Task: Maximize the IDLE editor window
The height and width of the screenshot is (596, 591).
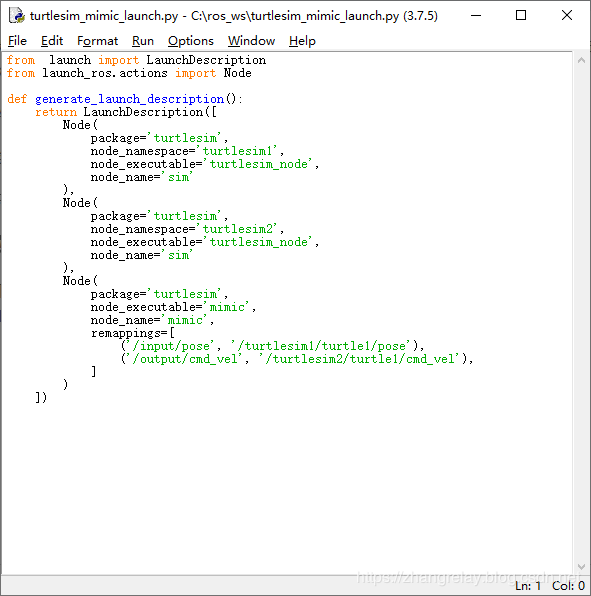Action: [x=521, y=16]
